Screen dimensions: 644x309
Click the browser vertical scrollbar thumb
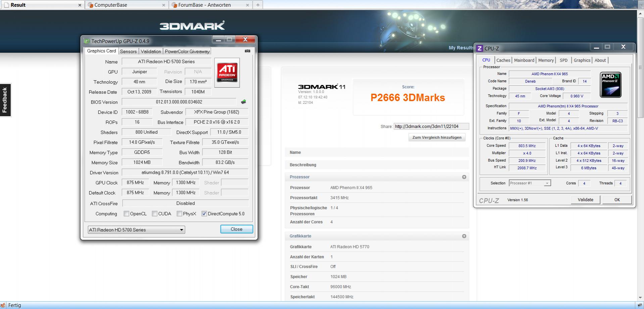[640, 67]
